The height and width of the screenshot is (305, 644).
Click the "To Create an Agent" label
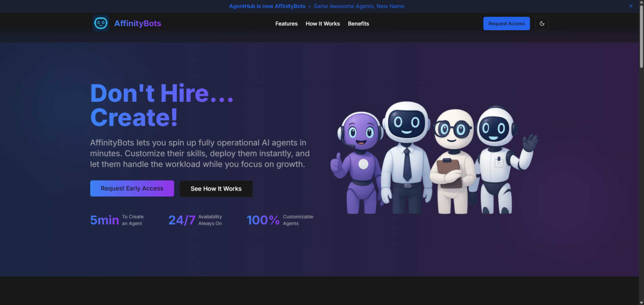(133, 220)
